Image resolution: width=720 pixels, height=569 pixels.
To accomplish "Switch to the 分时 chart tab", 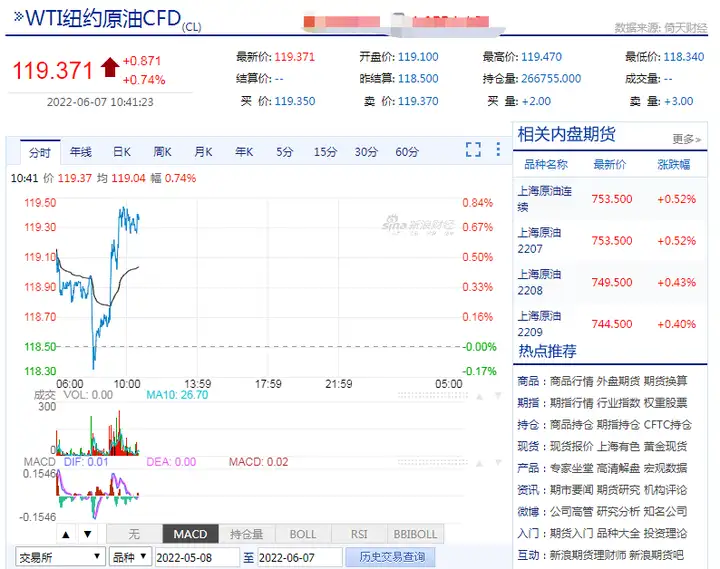I will (x=40, y=152).
